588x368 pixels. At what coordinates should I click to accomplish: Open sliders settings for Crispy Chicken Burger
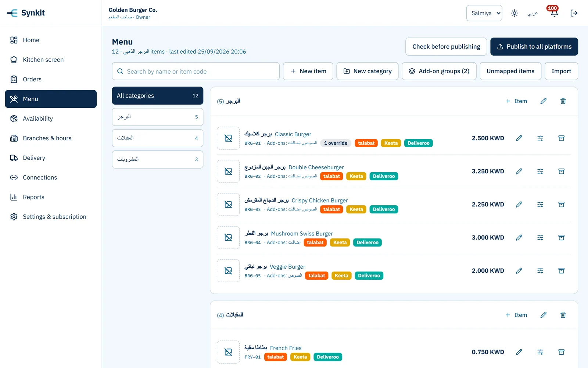pos(540,205)
